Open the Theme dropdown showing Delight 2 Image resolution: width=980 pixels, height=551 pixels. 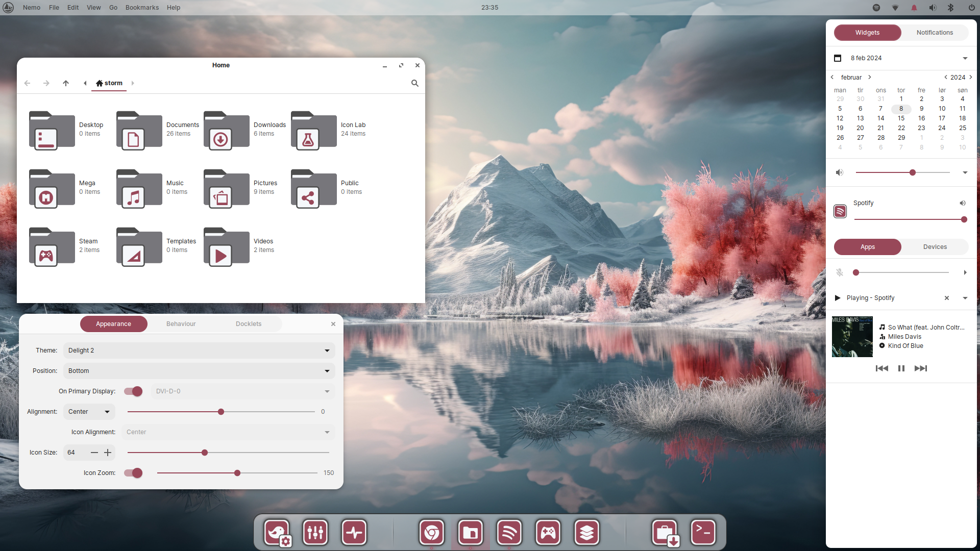point(198,350)
